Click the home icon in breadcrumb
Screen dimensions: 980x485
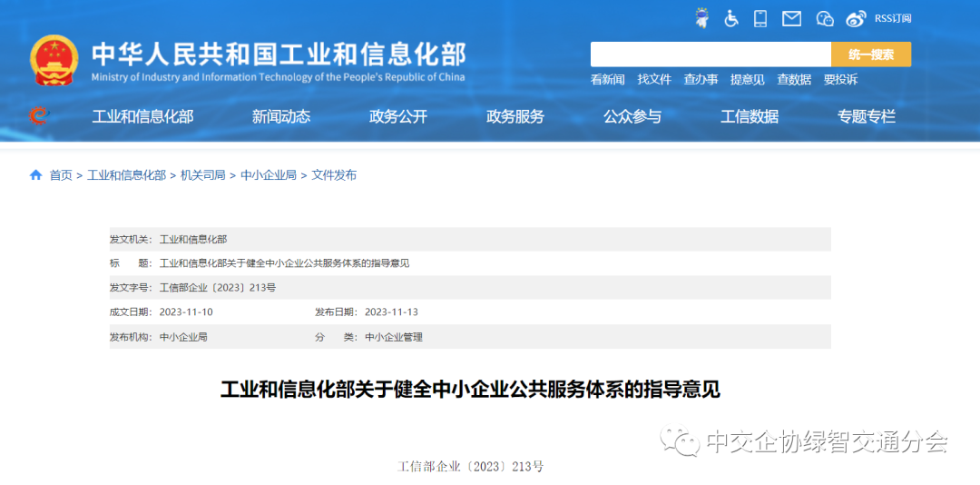[36, 174]
